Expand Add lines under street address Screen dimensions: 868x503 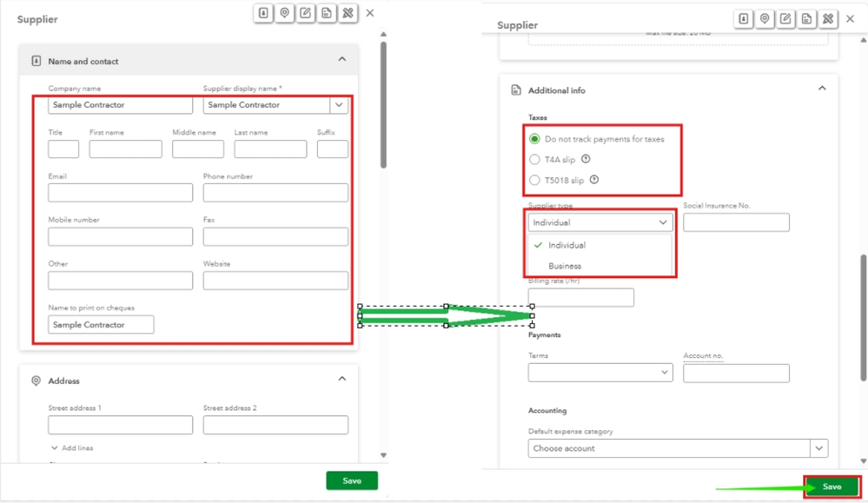click(72, 447)
